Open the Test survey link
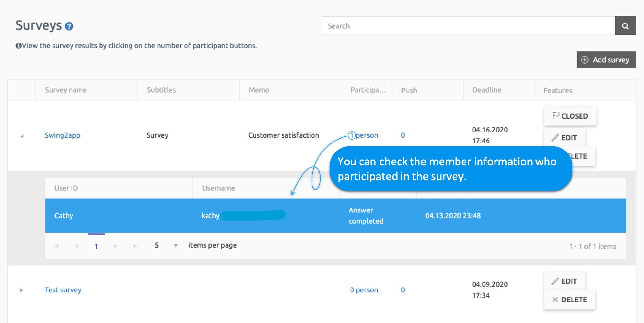Screen dimensions: 644x323 click(63, 290)
